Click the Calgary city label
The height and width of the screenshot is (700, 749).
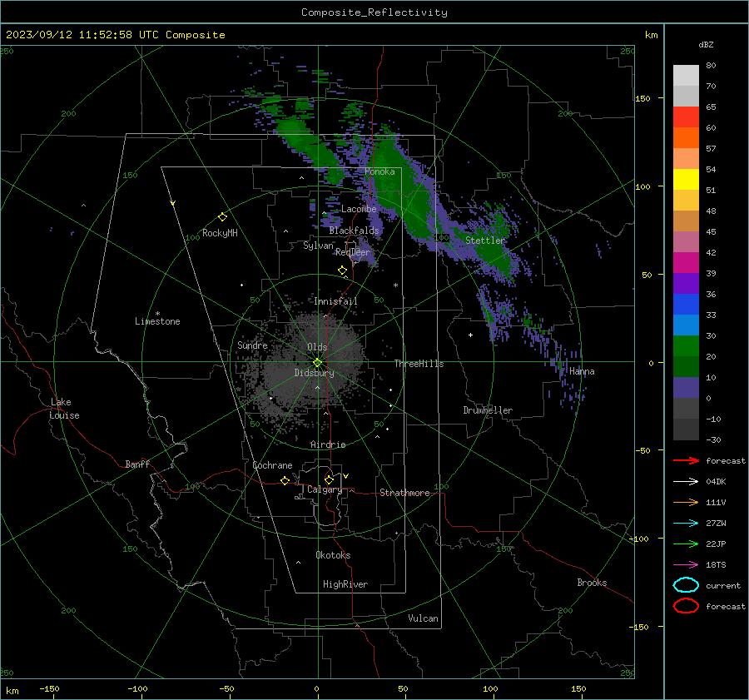325,489
